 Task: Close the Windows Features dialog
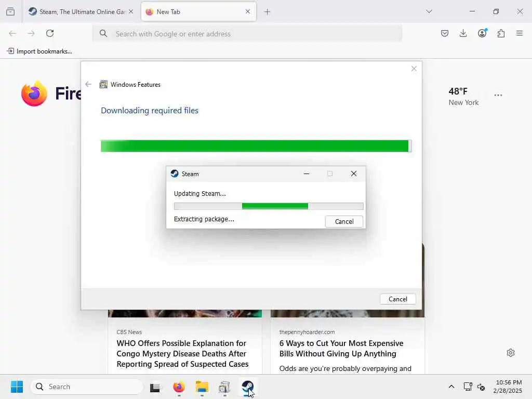pos(414,69)
